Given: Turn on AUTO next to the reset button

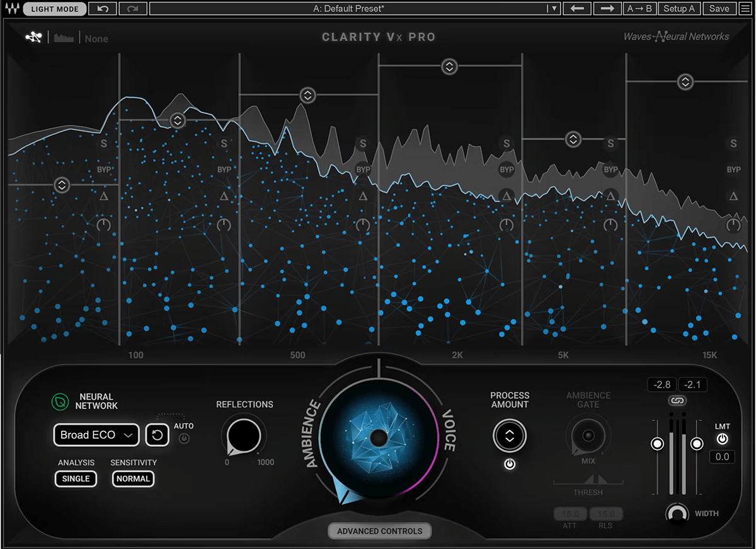Looking at the screenshot, I should tap(184, 438).
